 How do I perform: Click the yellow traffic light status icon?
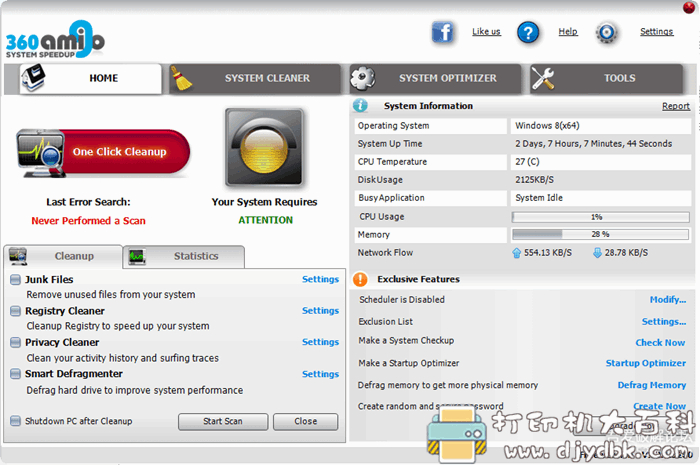[264, 147]
